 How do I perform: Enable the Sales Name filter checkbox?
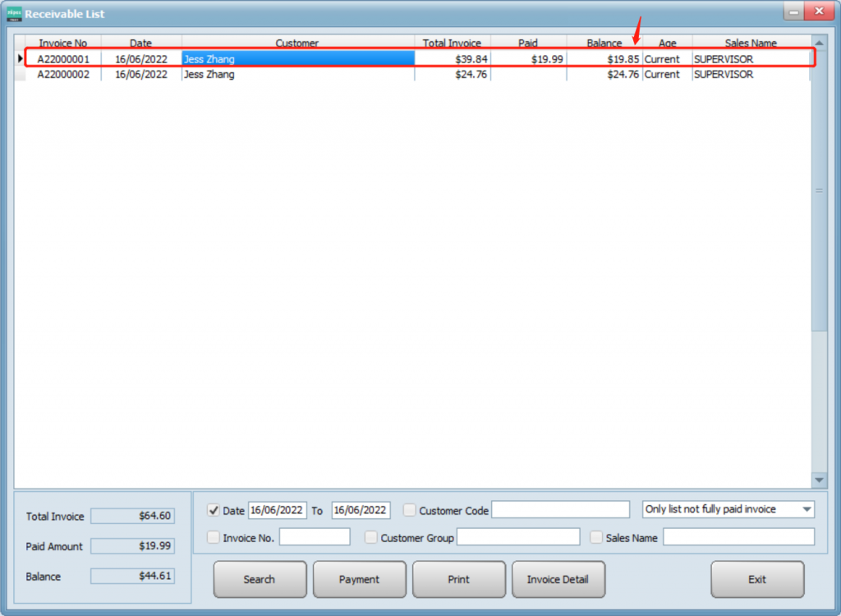coord(596,537)
